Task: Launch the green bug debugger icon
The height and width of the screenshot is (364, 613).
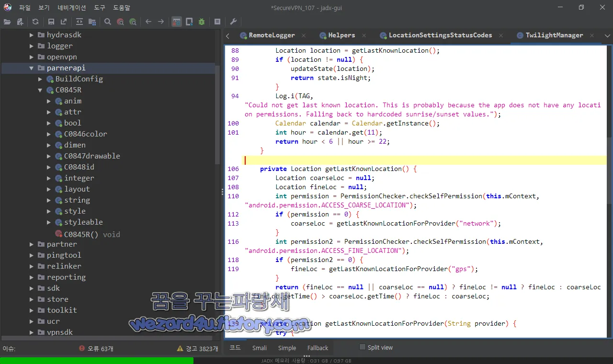Action: [x=202, y=22]
